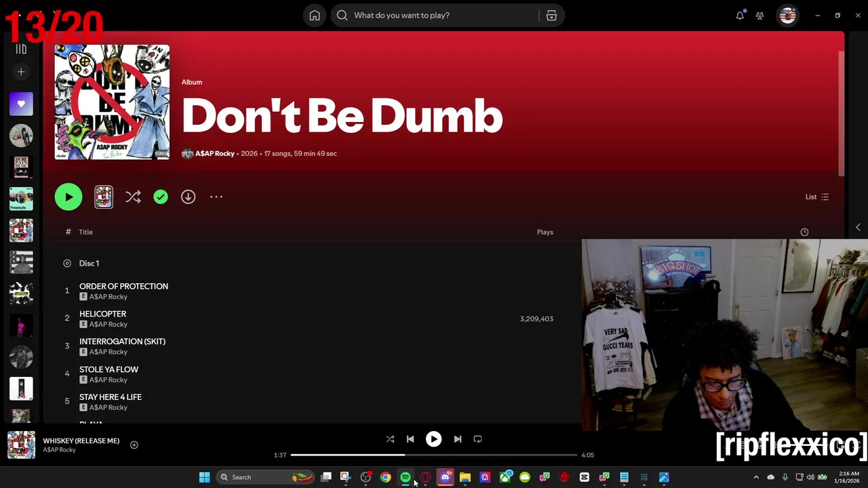Open Liked Songs in the sidebar
868x488 pixels.
(21, 104)
